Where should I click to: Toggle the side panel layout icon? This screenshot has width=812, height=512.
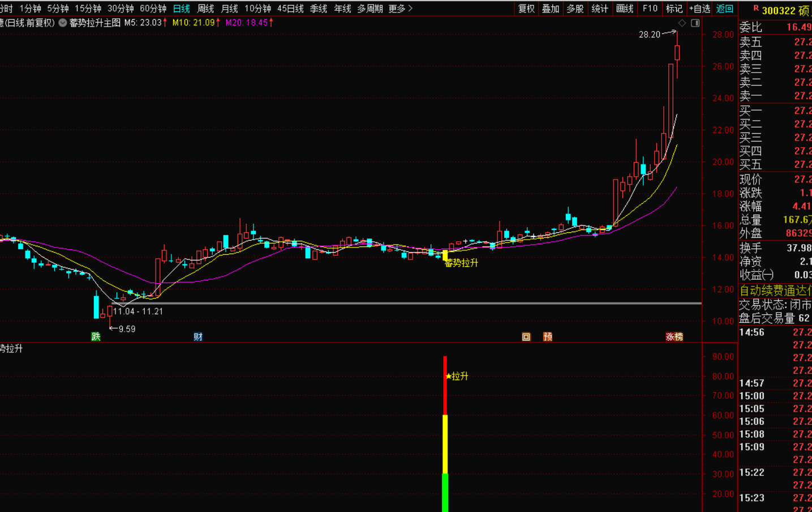click(x=695, y=23)
